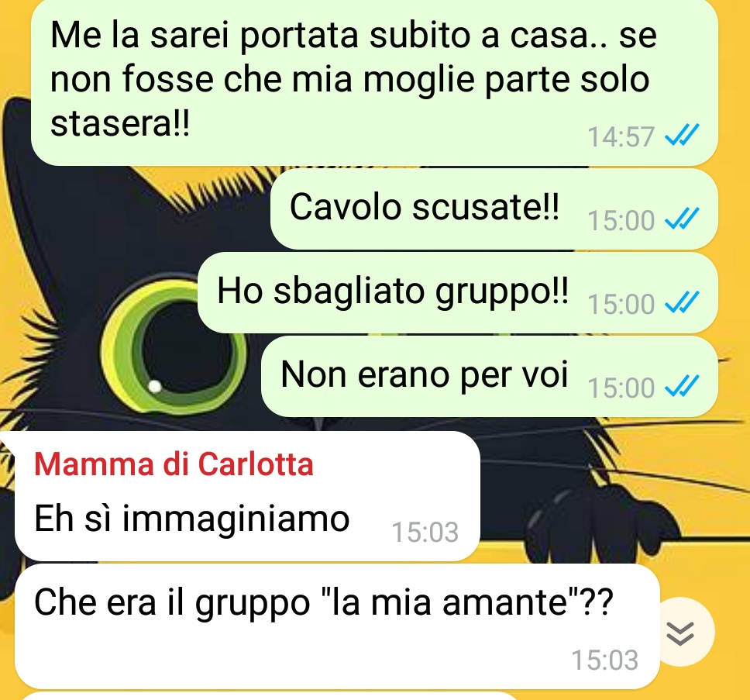Open sender name "Mamma di Carlotta"
The image size is (750, 700).
(174, 464)
